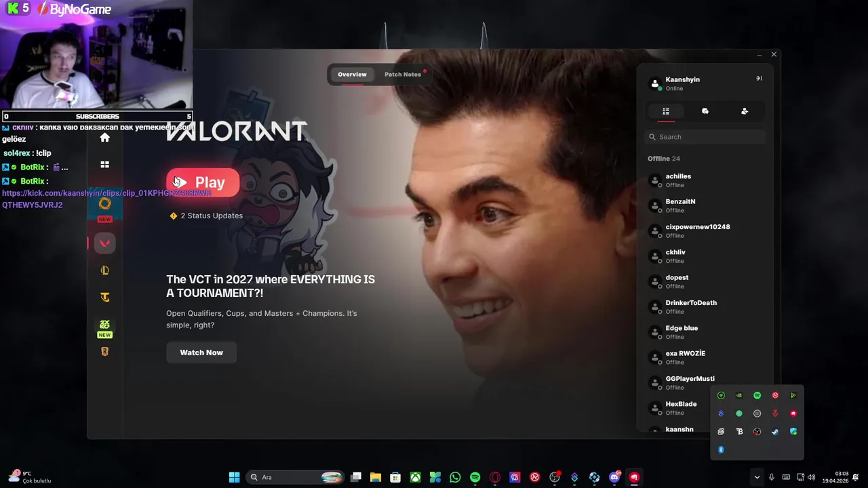Click the microphone tray icon
The width and height of the screenshot is (868, 488).
pyautogui.click(x=772, y=477)
